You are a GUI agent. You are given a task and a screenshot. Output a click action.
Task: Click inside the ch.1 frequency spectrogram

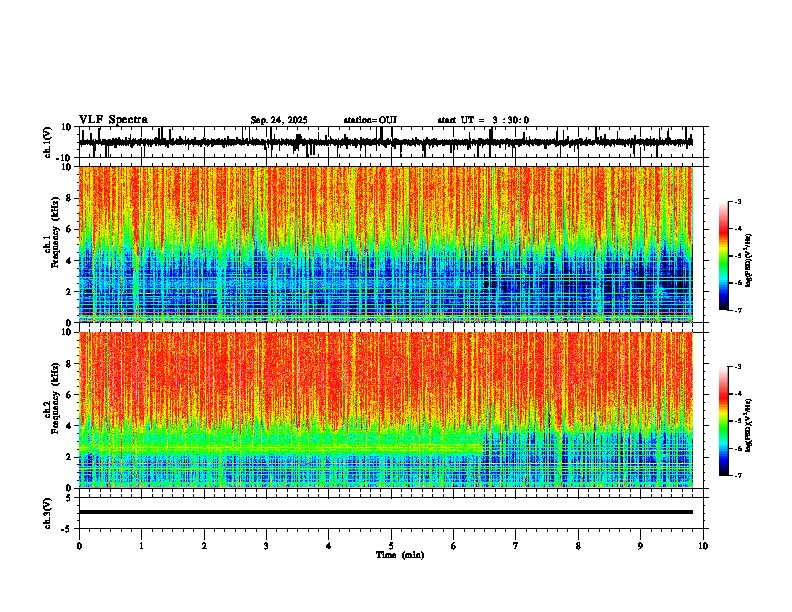pyautogui.click(x=385, y=244)
